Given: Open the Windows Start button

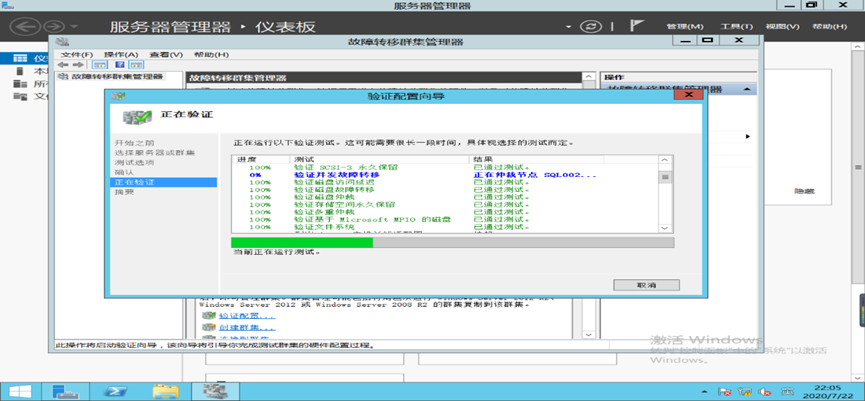Looking at the screenshot, I should tap(18, 391).
